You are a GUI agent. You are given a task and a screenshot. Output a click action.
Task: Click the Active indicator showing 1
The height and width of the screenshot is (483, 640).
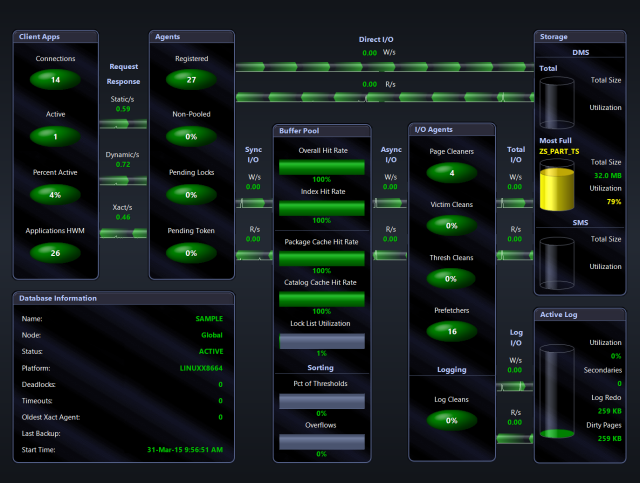[55, 136]
